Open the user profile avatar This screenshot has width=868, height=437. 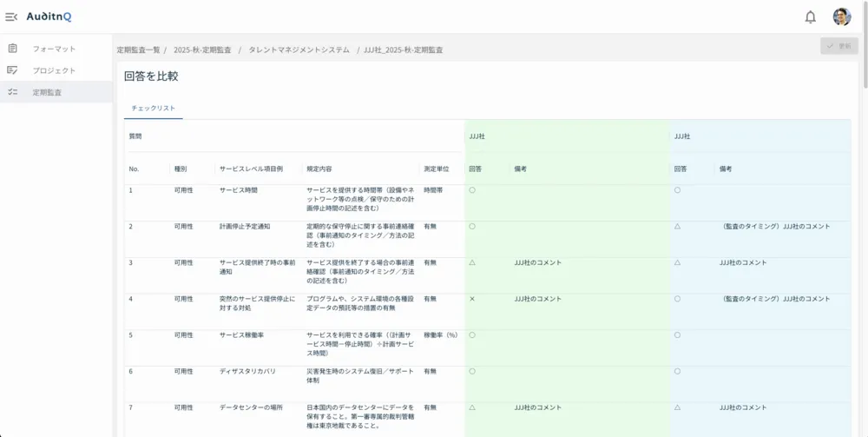click(x=842, y=17)
